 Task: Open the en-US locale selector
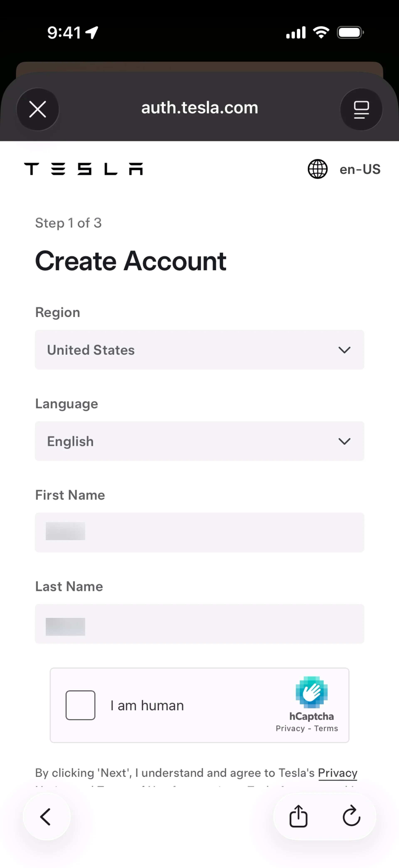(360, 169)
